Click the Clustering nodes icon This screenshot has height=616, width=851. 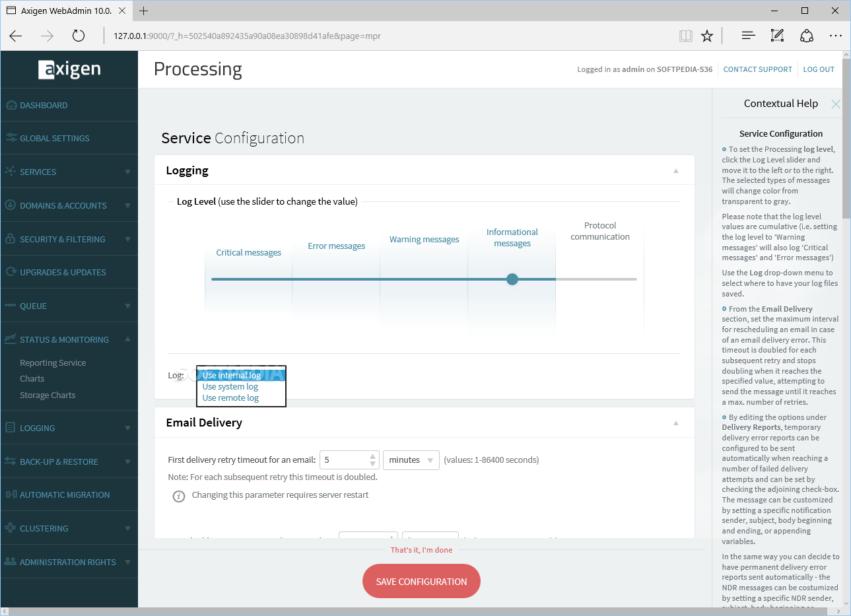11,528
